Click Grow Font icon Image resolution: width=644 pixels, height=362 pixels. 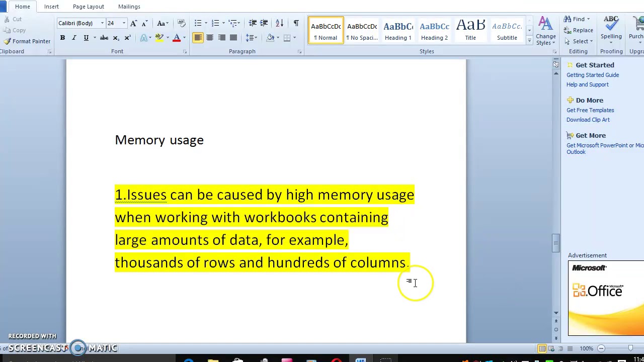[x=133, y=23]
